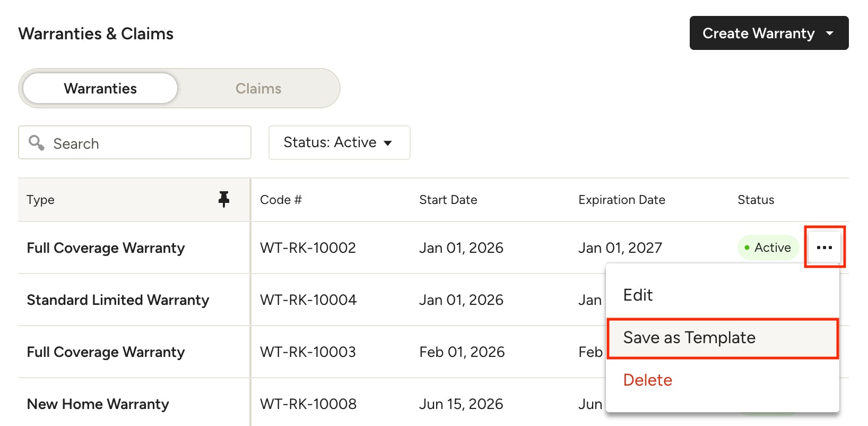Focus the Search input field
Screen dimensions: 868x426
(135, 142)
